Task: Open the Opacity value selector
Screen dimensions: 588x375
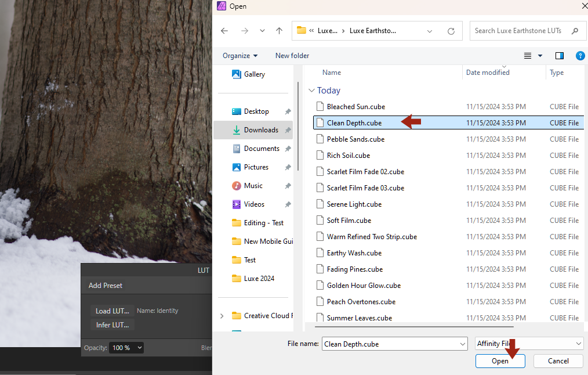Action: click(126, 347)
